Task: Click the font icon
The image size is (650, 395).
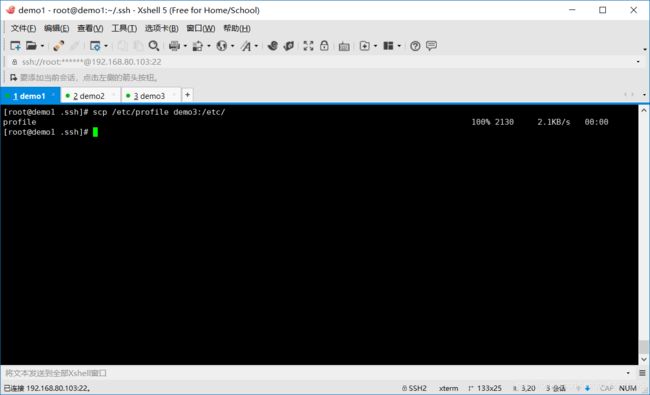Action: (x=246, y=46)
